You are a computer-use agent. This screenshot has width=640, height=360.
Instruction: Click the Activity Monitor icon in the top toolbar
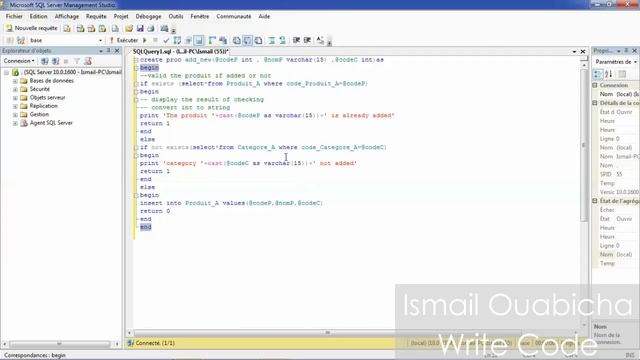click(164, 28)
